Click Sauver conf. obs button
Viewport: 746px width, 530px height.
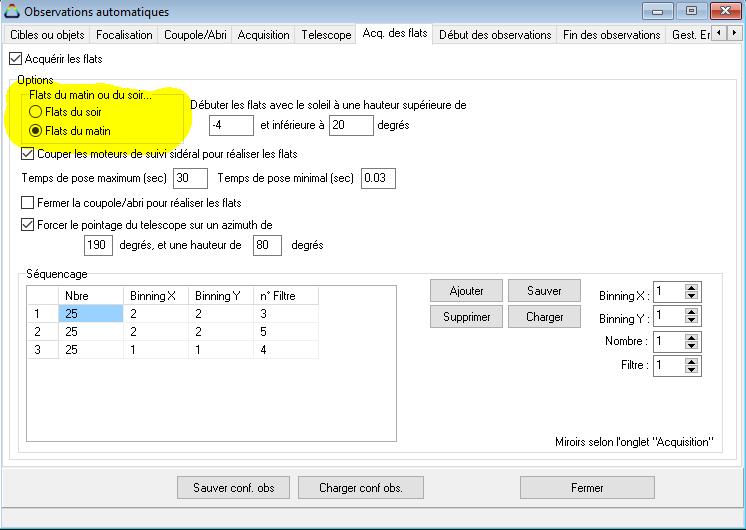click(233, 488)
